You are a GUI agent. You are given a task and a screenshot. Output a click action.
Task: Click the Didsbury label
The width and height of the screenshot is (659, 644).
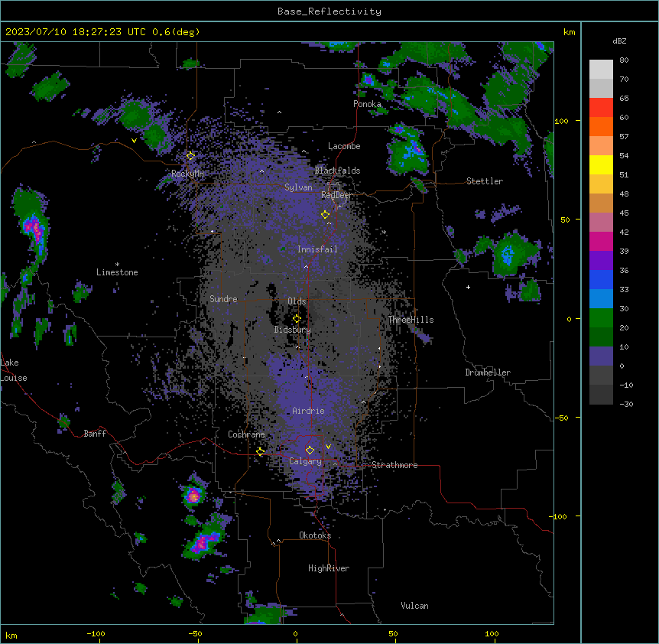(x=293, y=330)
